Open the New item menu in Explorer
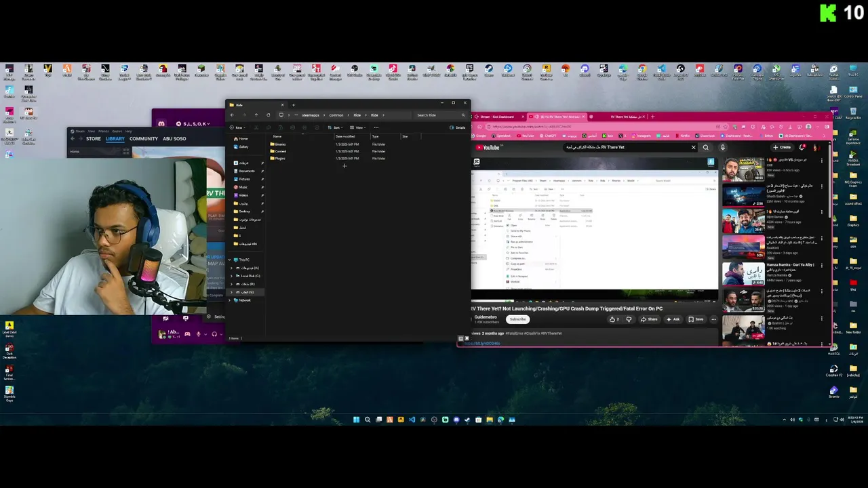The image size is (868, 488). click(237, 127)
